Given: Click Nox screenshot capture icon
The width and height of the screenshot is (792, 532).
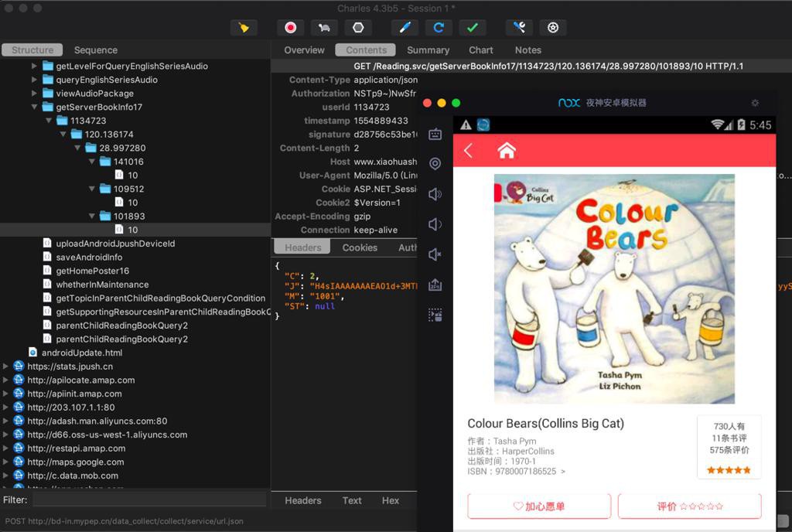Looking at the screenshot, I should (435, 315).
